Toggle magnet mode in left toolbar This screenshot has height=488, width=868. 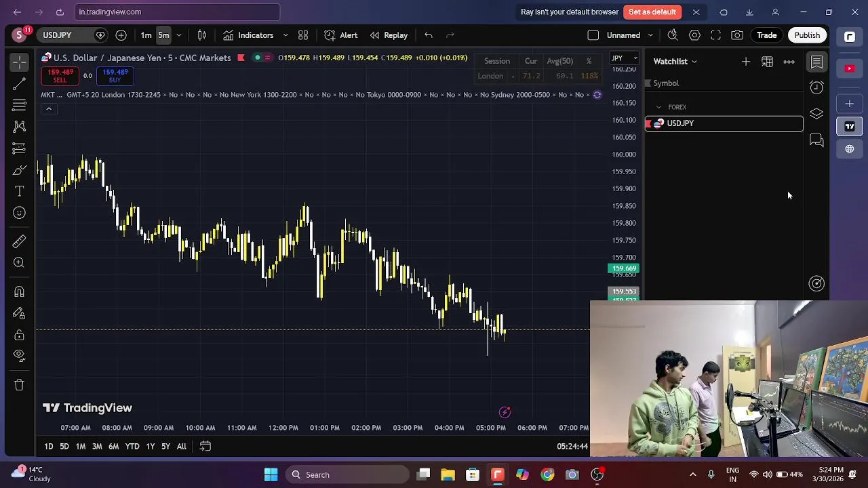[19, 291]
